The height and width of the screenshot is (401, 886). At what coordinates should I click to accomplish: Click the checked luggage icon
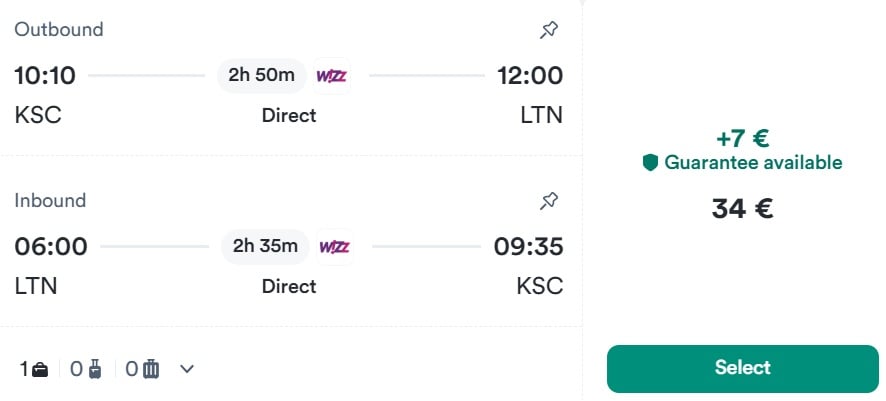click(151, 369)
